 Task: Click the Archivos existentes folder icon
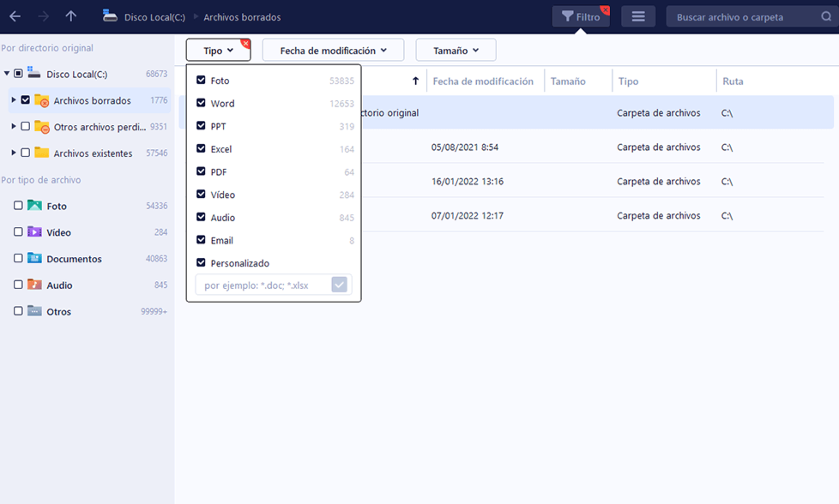42,153
